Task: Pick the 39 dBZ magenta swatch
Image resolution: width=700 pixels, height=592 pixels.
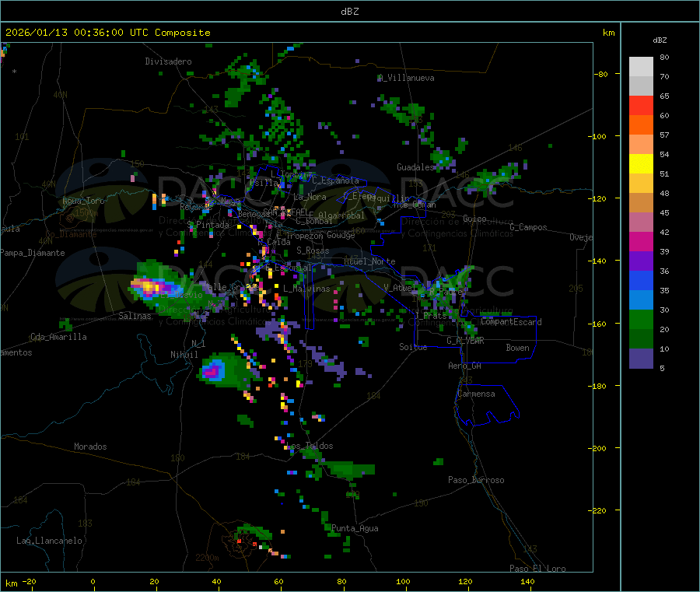Action: 641,241
